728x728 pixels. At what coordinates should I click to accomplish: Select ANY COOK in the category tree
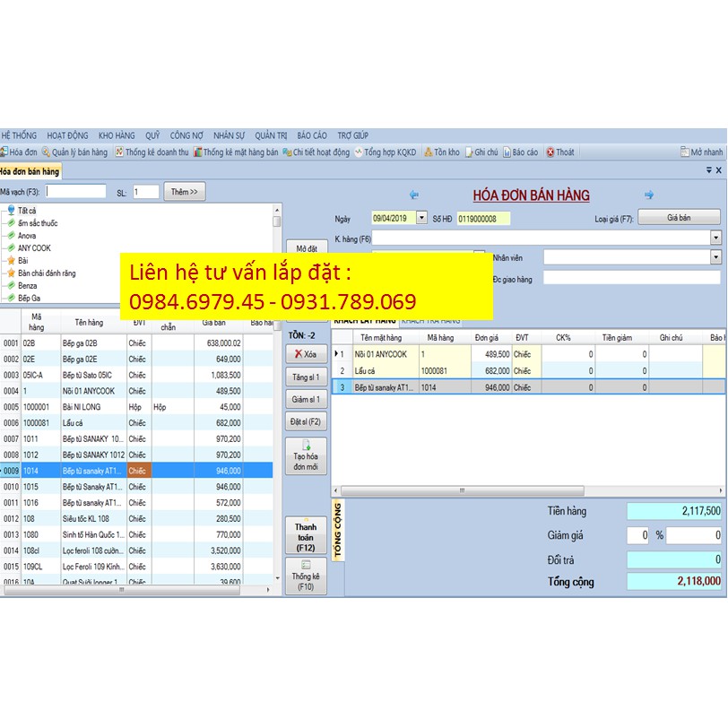(35, 248)
